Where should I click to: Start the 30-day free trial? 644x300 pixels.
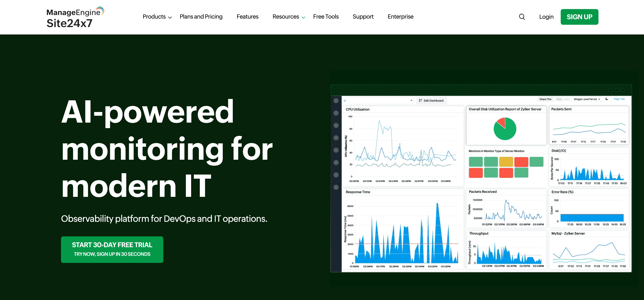click(x=112, y=249)
